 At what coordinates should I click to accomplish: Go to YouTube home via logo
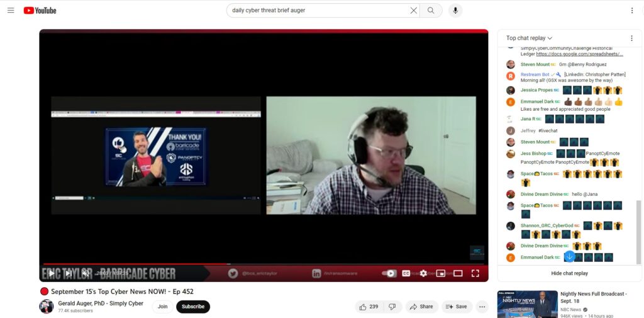40,10
